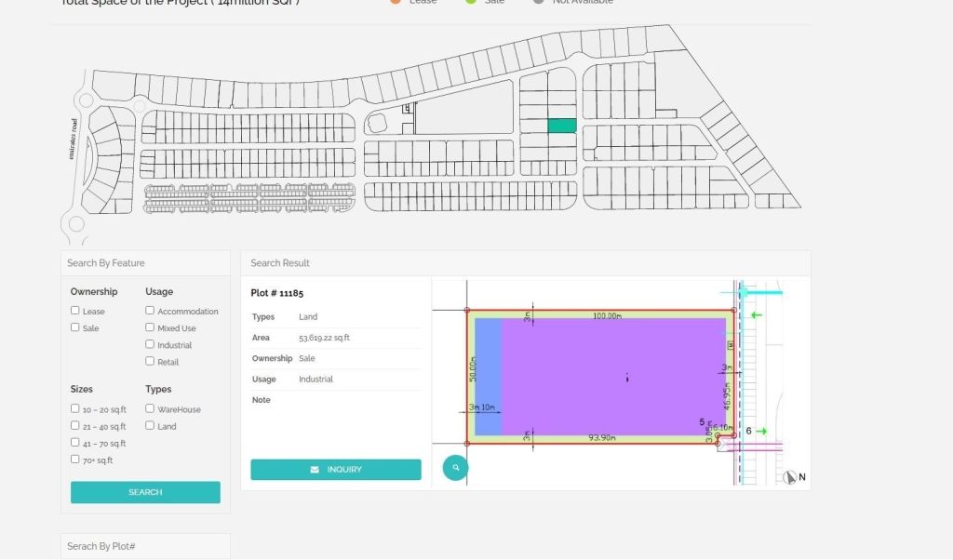The width and height of the screenshot is (953, 560).
Task: Click the magnifier zoom button on plot plan
Action: pyautogui.click(x=455, y=467)
